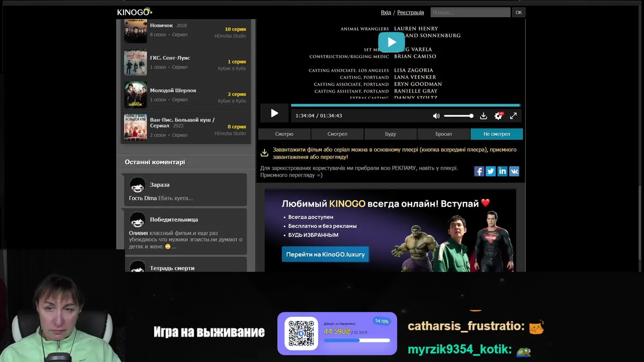This screenshot has width=644, height=362.
Task: Open the Зараза comment title
Action: point(159,185)
